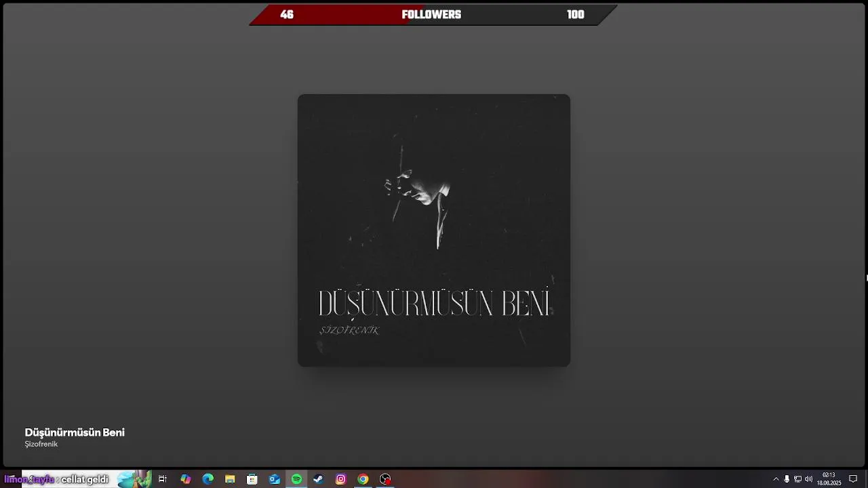Launch Microsoft Edge from the taskbar

[208, 479]
